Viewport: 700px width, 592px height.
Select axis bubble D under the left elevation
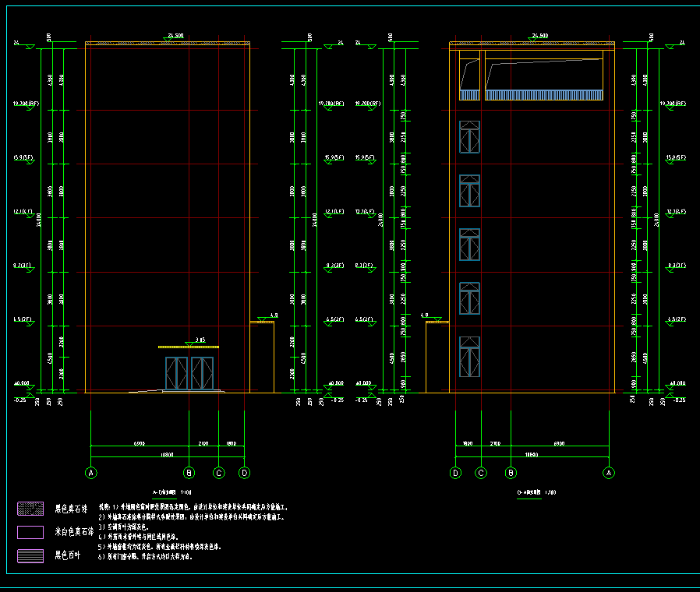click(245, 472)
